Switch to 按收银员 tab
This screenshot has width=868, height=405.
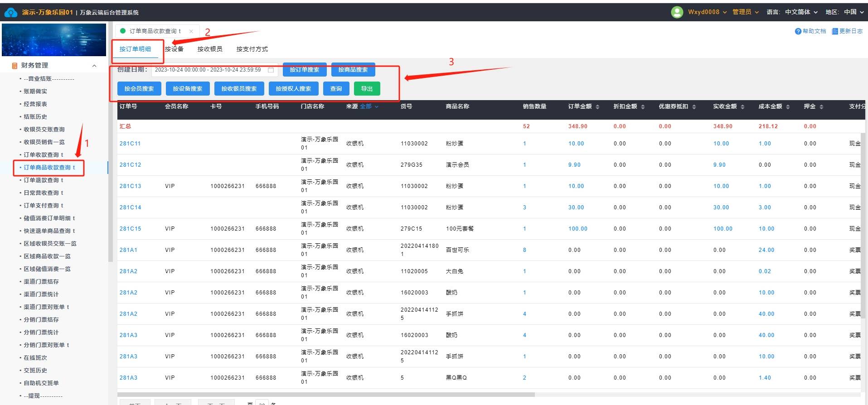pyautogui.click(x=210, y=49)
